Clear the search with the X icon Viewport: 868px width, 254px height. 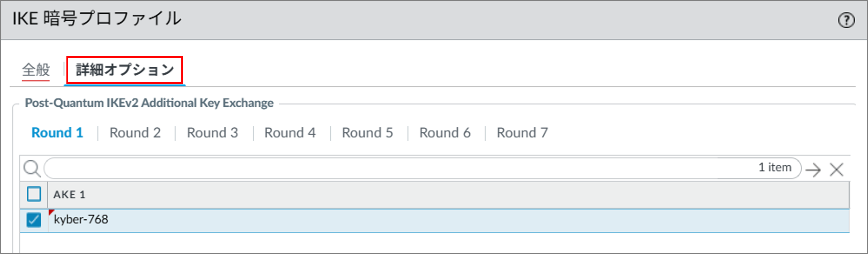click(836, 170)
